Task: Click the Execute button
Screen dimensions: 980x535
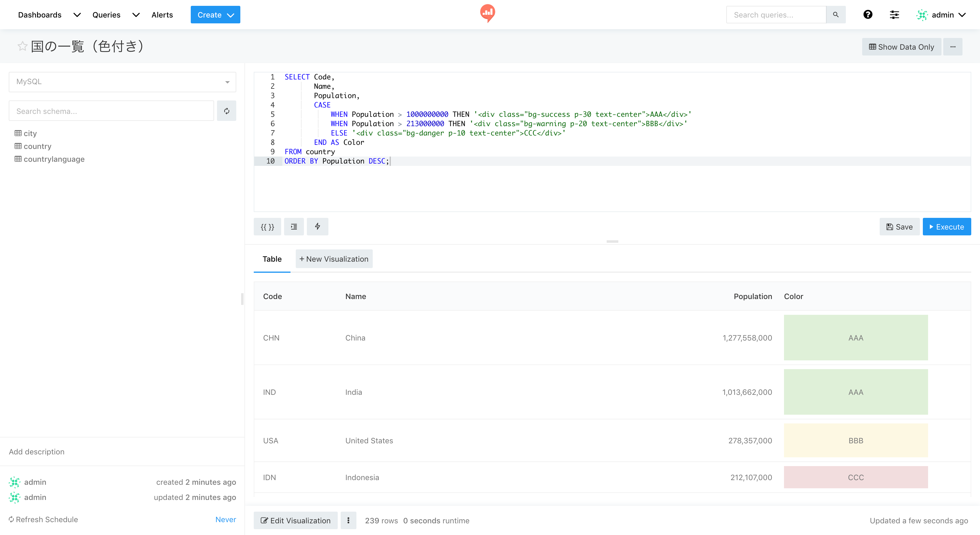Action: tap(946, 227)
